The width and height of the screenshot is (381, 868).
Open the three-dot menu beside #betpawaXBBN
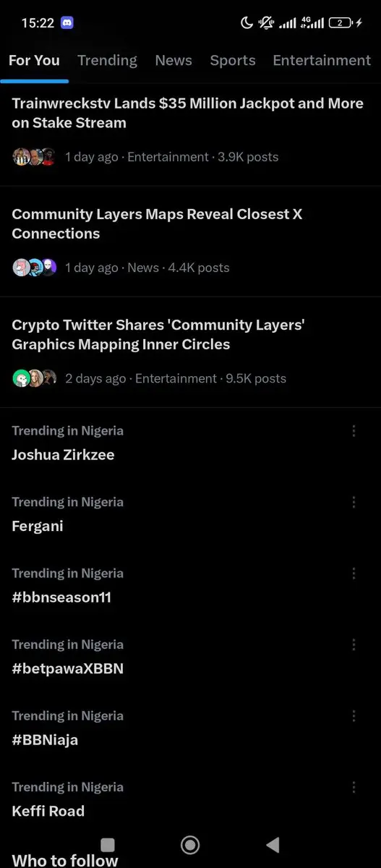tap(354, 644)
